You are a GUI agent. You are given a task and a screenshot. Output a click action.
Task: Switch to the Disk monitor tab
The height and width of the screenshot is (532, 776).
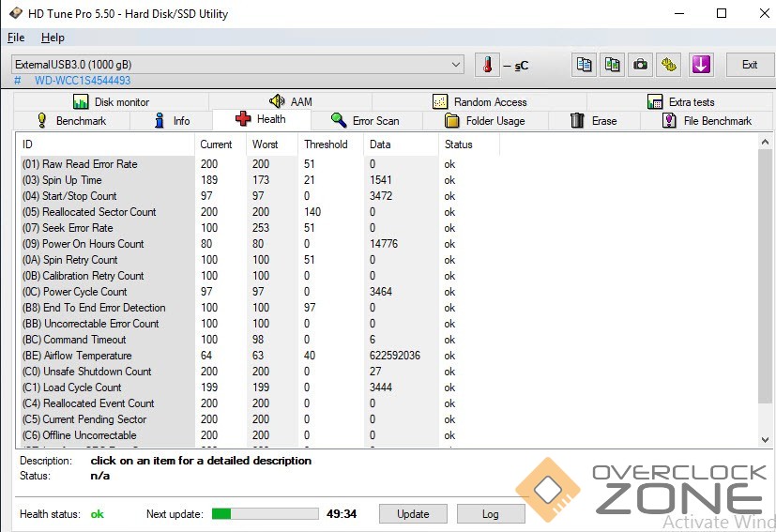pos(111,102)
